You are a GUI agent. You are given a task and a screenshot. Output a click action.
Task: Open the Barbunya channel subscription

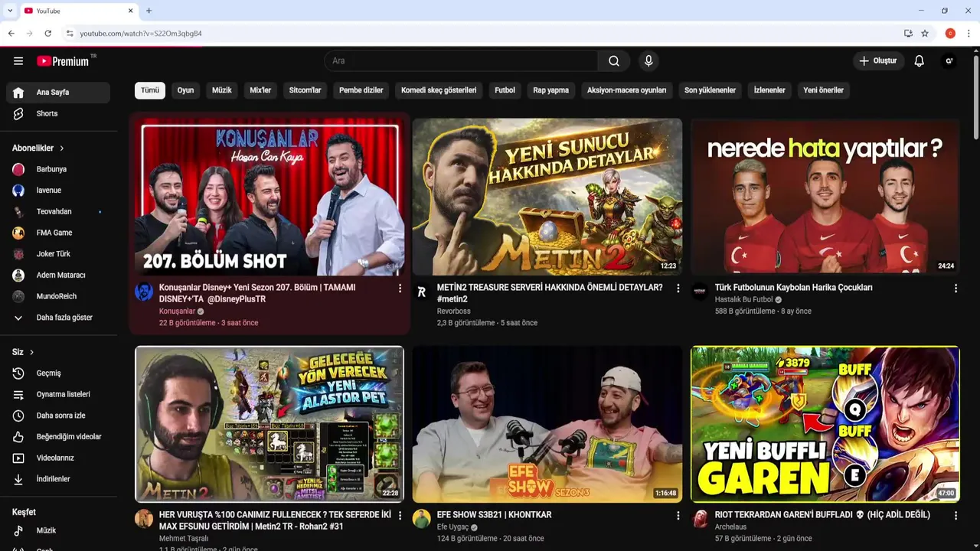(58, 169)
